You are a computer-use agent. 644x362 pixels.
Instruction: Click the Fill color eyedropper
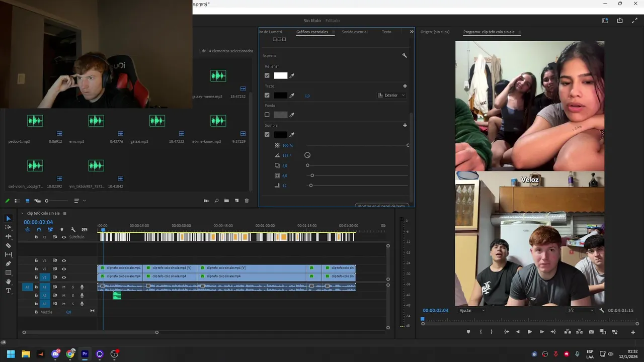coord(292,75)
